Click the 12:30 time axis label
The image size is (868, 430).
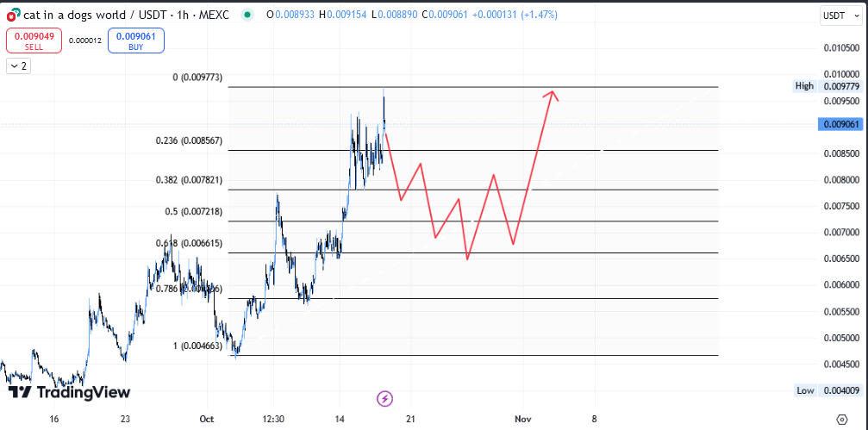click(273, 419)
